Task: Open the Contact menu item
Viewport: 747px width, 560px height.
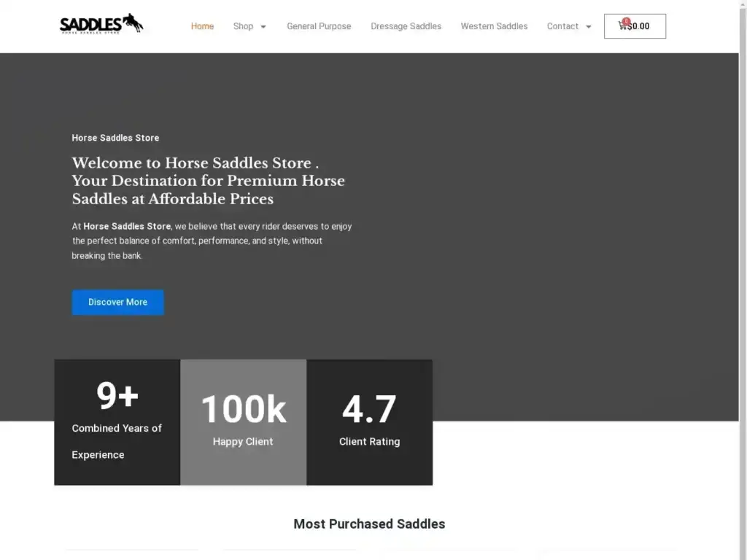Action: [562, 26]
